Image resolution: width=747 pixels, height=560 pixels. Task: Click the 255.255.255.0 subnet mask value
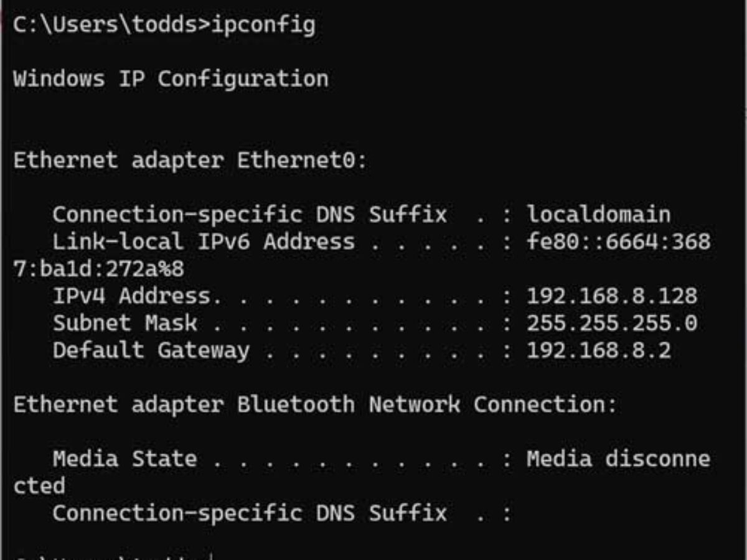coord(612,323)
